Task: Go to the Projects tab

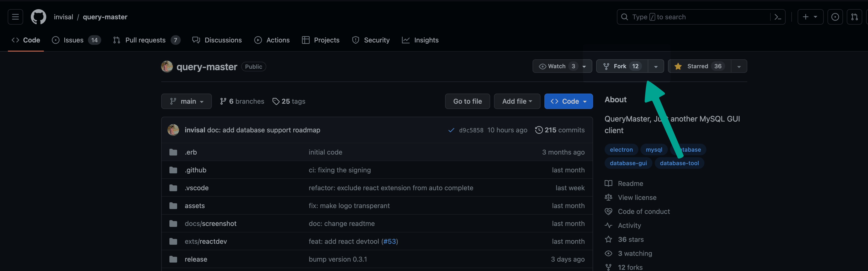Action: 321,40
